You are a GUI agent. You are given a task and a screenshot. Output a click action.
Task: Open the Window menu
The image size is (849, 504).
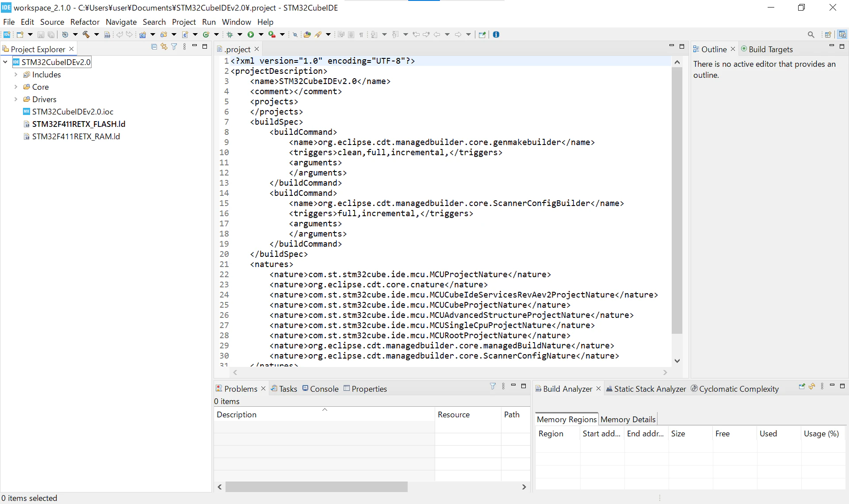(x=237, y=22)
